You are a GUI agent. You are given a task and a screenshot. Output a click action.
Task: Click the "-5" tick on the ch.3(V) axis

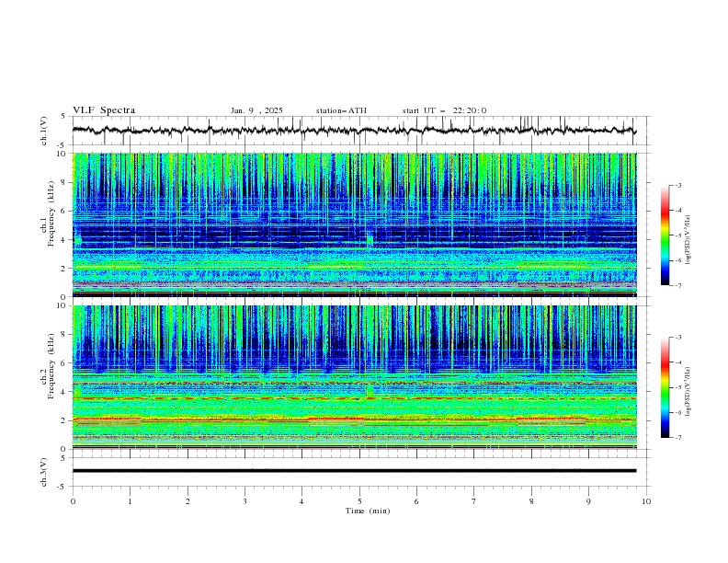[63, 487]
